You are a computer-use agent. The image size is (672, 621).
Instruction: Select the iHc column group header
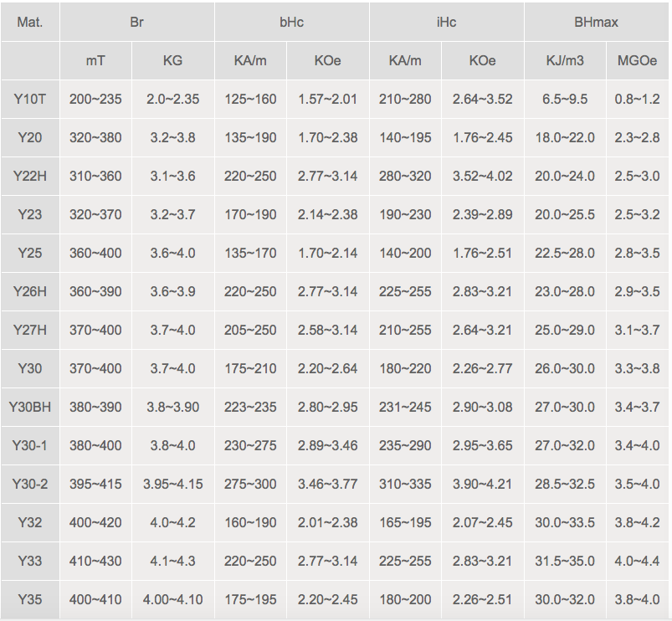tap(447, 23)
